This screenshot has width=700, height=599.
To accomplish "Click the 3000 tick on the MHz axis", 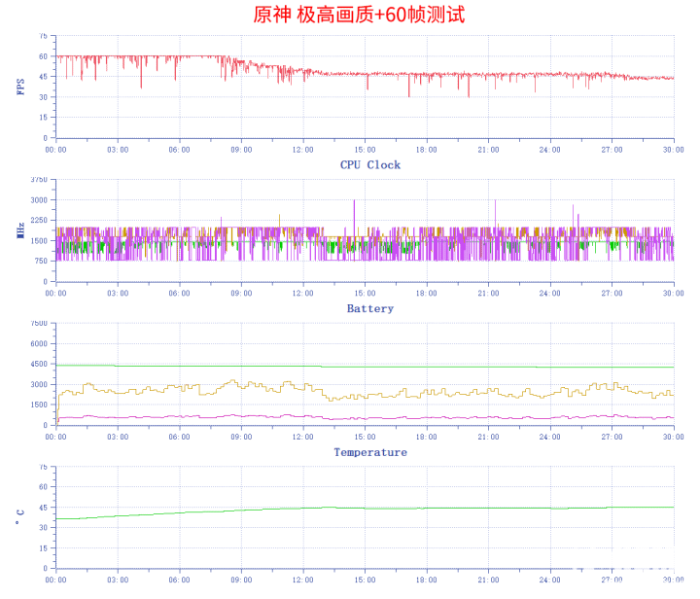I will click(39, 200).
